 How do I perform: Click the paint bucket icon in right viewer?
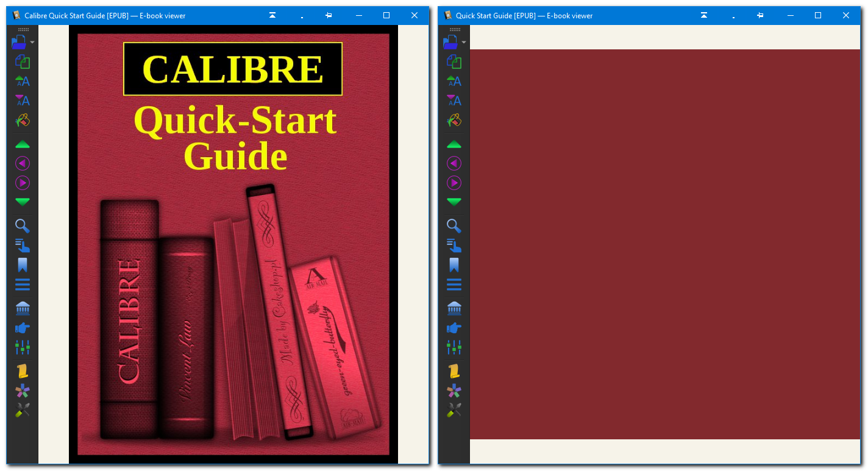454,120
